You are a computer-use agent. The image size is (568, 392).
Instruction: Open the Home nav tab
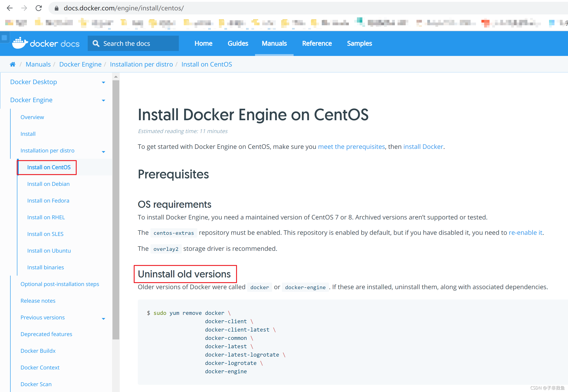(203, 44)
